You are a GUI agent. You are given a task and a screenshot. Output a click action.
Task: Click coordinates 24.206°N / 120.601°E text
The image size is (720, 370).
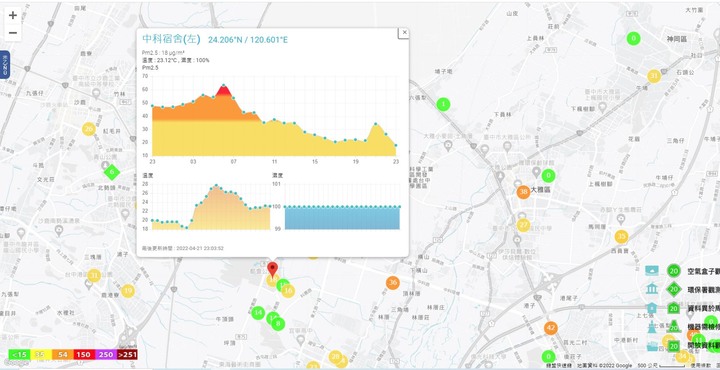click(248, 40)
